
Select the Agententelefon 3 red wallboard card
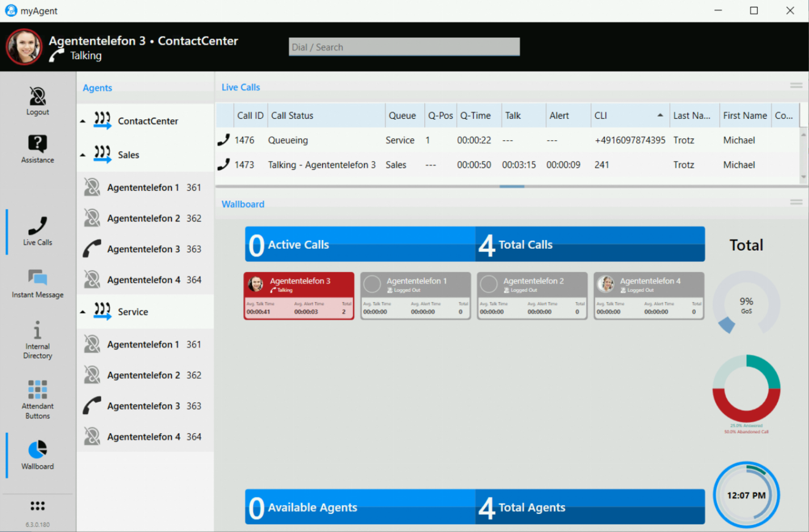299,296
